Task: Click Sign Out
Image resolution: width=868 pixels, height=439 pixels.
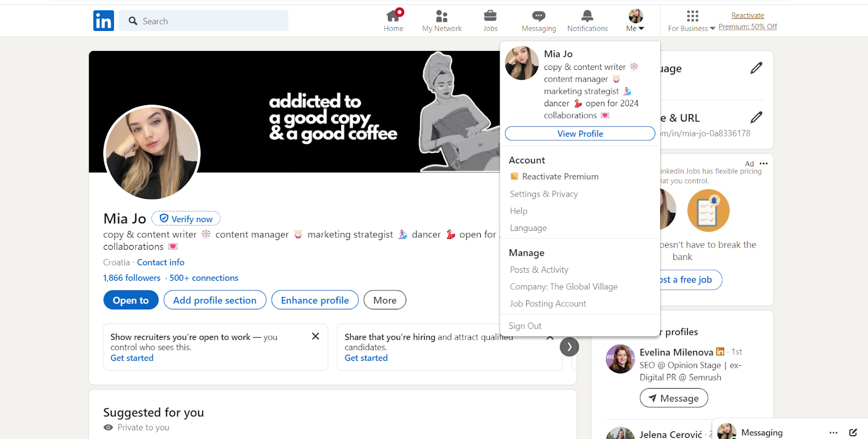Action: 525,326
